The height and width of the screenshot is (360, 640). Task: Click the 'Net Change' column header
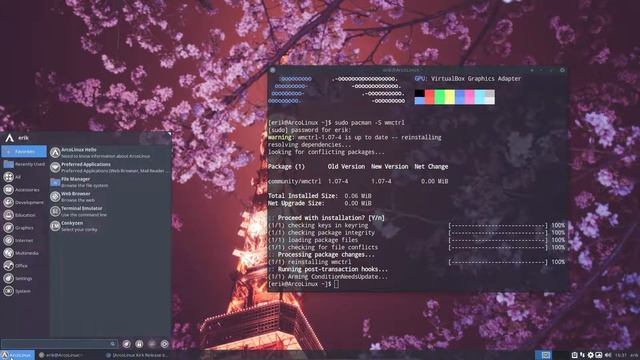coord(431,167)
